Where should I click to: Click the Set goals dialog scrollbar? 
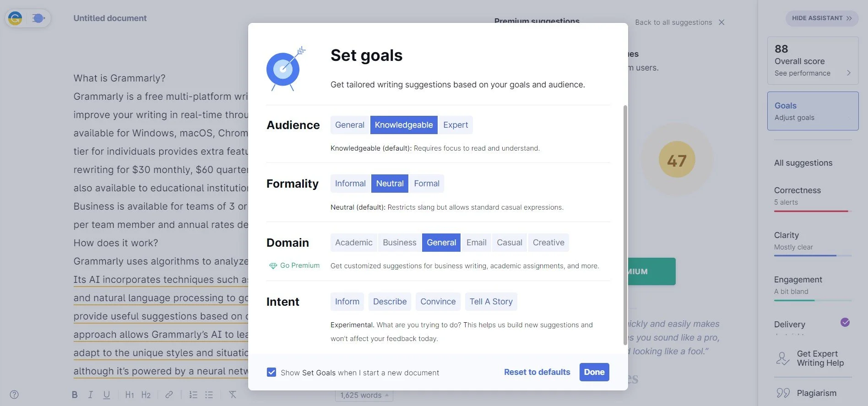click(x=625, y=225)
